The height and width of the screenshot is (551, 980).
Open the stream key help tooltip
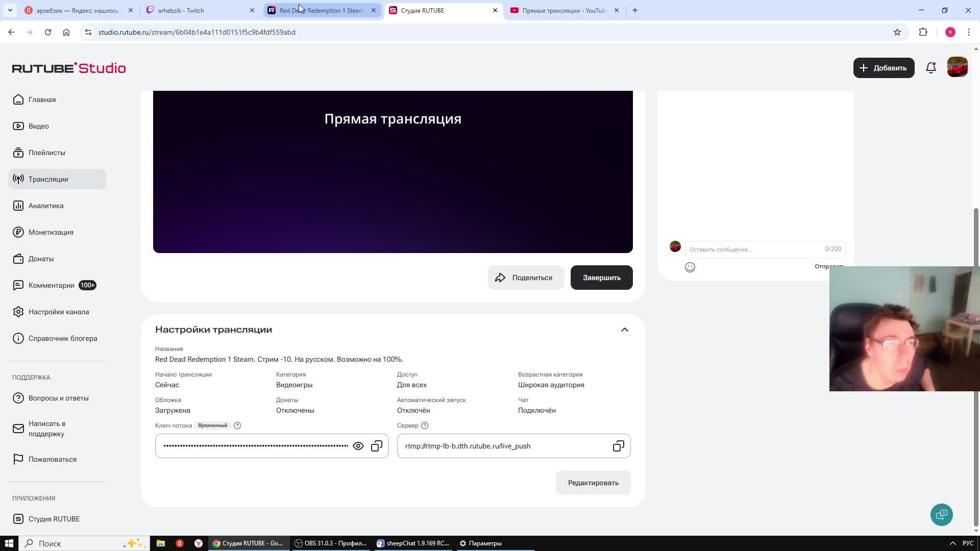tap(237, 425)
